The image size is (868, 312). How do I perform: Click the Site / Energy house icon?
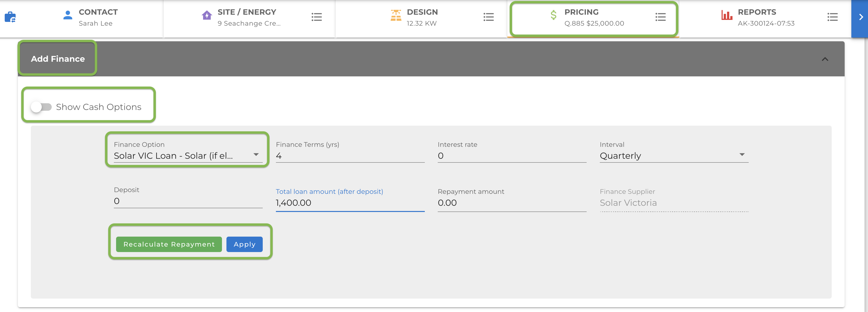tap(207, 15)
